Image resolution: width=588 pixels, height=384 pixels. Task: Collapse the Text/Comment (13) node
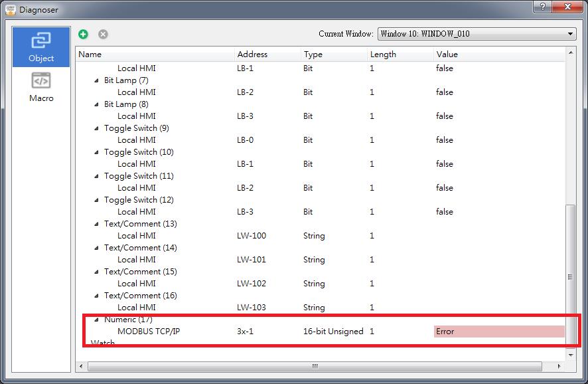(x=97, y=224)
